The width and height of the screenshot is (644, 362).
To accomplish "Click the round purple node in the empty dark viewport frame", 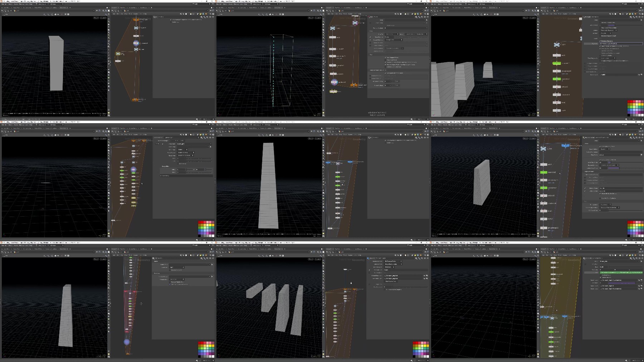I will point(133,169).
